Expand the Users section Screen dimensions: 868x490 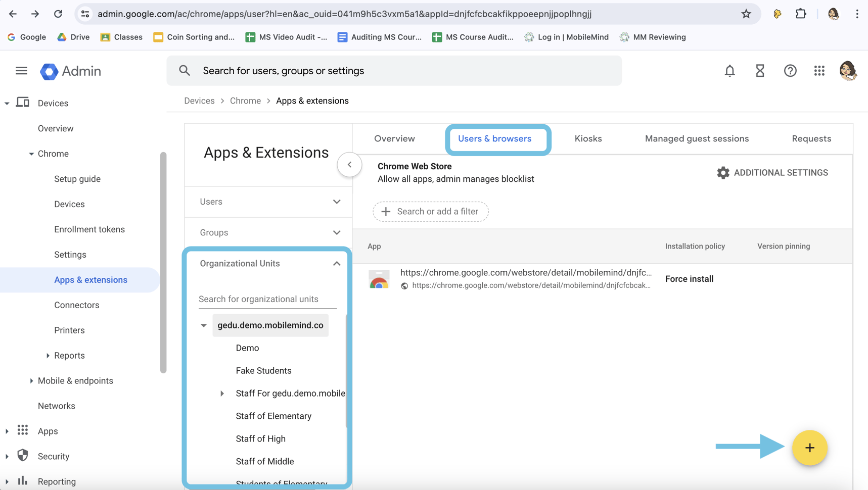(336, 202)
